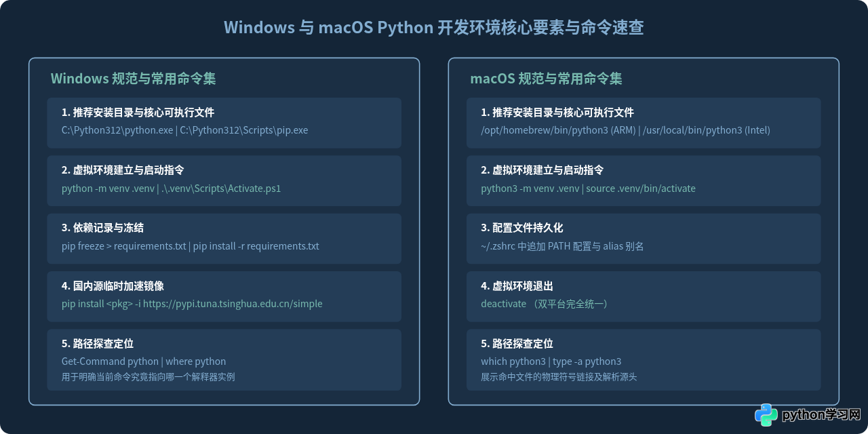Click Windows heading '5. 路径探查定位'

pyautogui.click(x=97, y=344)
